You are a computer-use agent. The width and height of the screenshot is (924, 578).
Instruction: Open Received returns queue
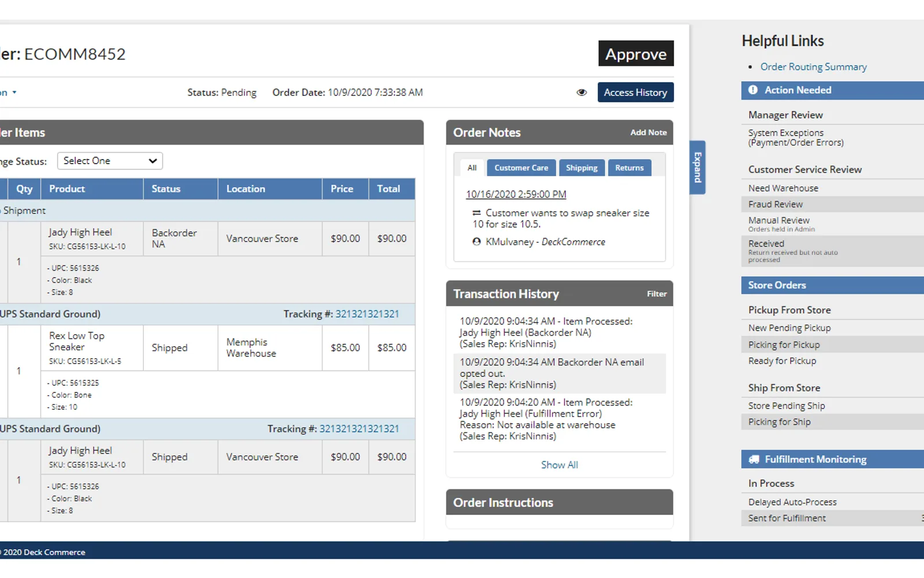[x=766, y=244]
